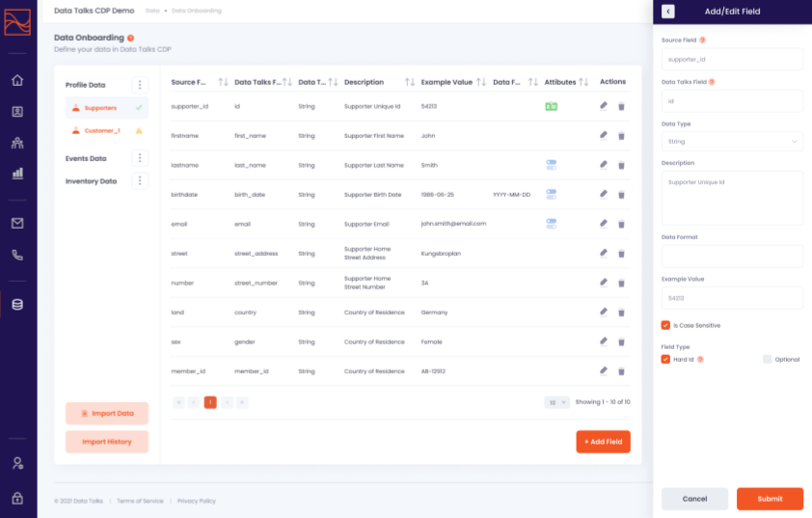The image size is (812, 518).
Task: Edit the supporter_id row with pencil icon
Action: (x=604, y=106)
